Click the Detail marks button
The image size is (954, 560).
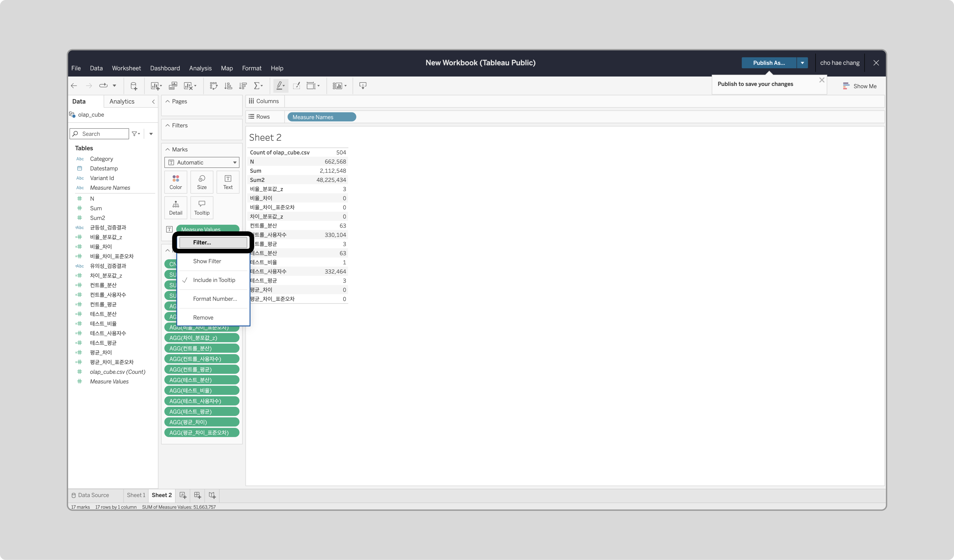pyautogui.click(x=176, y=208)
